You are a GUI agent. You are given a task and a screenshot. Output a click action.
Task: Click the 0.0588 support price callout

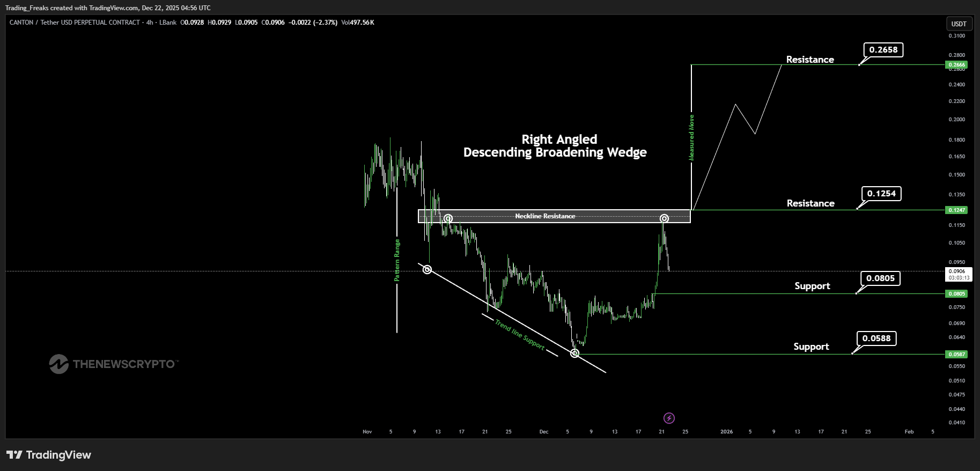click(876, 338)
